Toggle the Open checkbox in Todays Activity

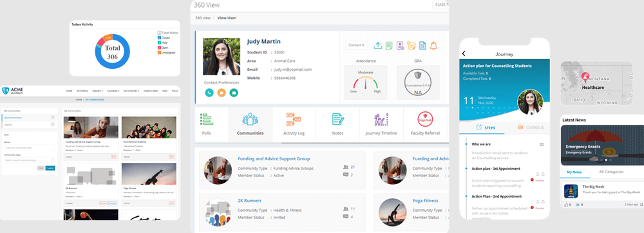tap(159, 48)
